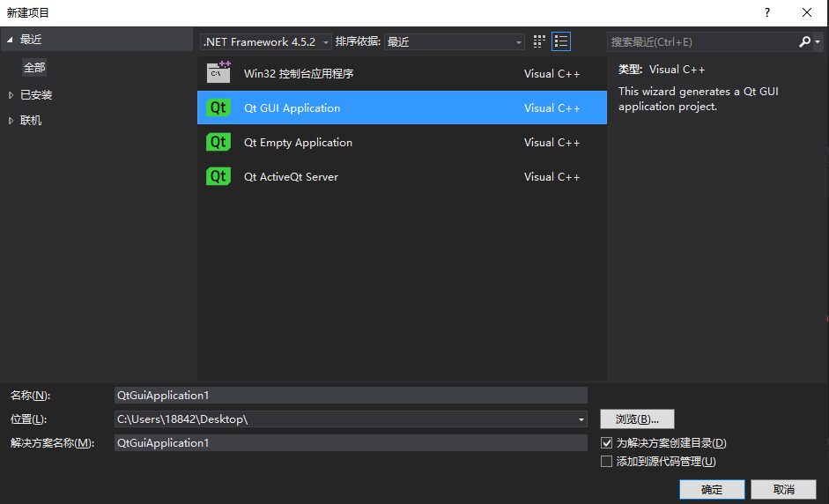The image size is (829, 504).
Task: Open the 位置 location dropdown arrow
Action: (x=581, y=419)
